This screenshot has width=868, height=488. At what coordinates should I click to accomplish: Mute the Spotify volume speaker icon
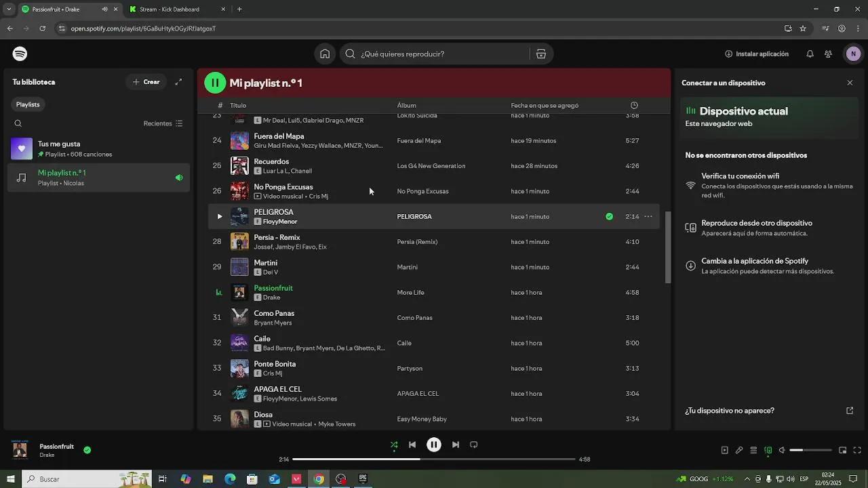pos(782,451)
